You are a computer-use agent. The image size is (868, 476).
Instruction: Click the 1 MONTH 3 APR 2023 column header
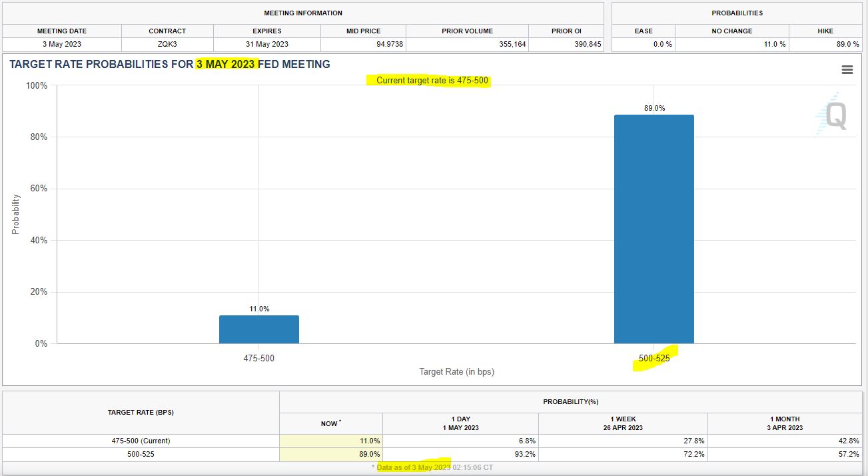(x=785, y=423)
